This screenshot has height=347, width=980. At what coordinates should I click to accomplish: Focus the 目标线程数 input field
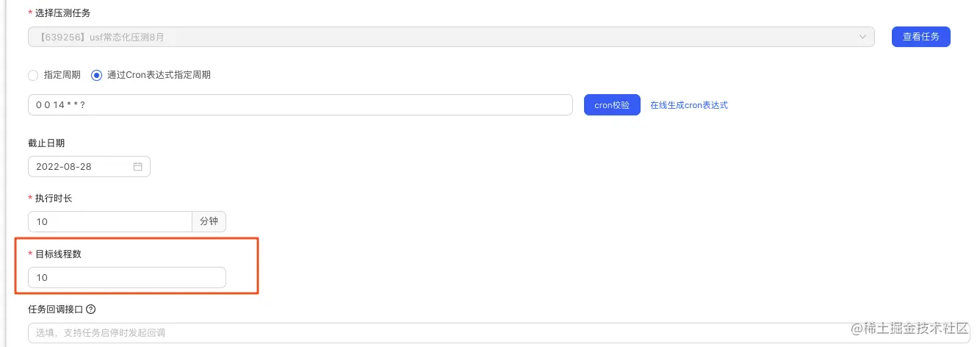126,278
